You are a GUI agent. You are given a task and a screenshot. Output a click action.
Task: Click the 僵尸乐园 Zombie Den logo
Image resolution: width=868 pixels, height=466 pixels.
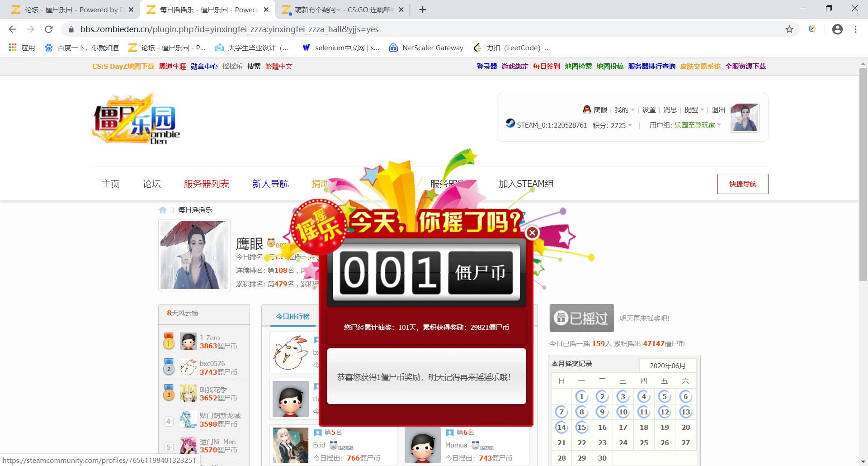pyautogui.click(x=135, y=119)
